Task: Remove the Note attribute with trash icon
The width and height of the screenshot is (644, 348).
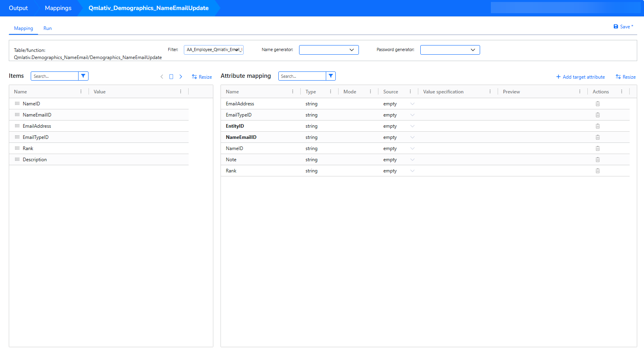Action: coord(597,160)
